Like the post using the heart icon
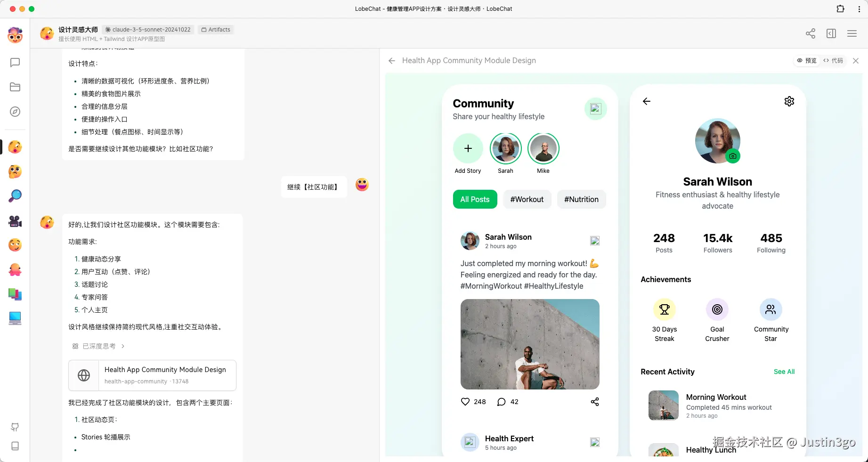Screen dimensions: 868x462 tap(465, 402)
